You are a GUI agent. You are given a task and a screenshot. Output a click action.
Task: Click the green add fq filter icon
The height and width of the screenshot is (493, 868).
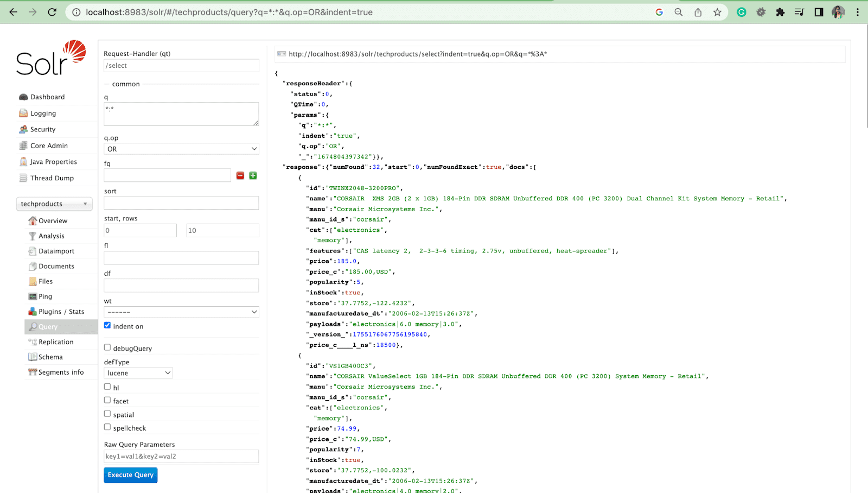coord(253,175)
